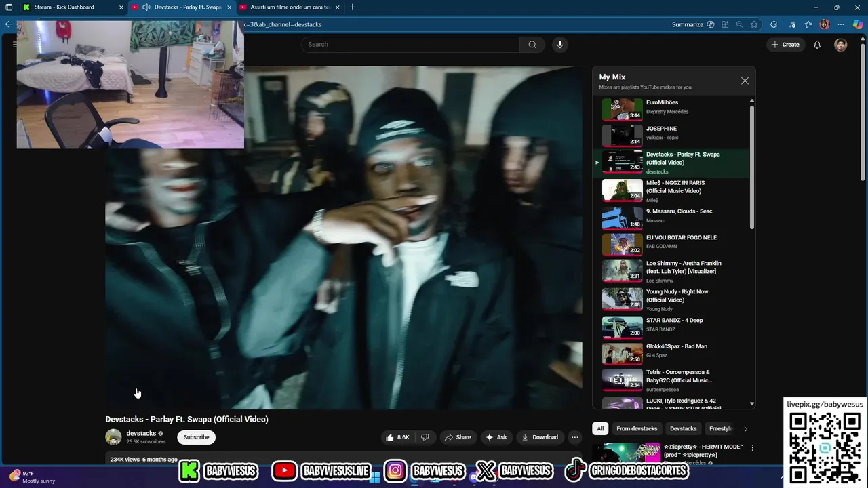Screen dimensions: 868x488
Task: Click the search magnifier button next to search box
Action: [x=532, y=45]
